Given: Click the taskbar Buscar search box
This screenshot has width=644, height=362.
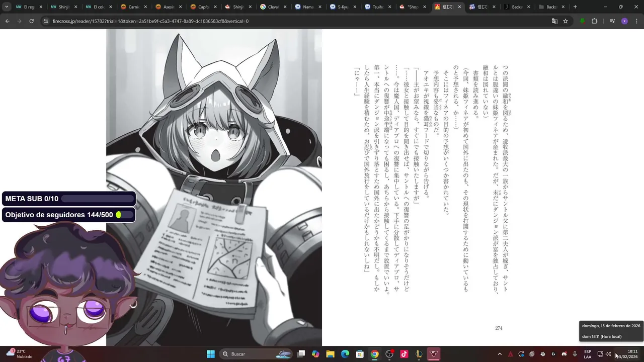Looking at the screenshot, I should (x=257, y=354).
